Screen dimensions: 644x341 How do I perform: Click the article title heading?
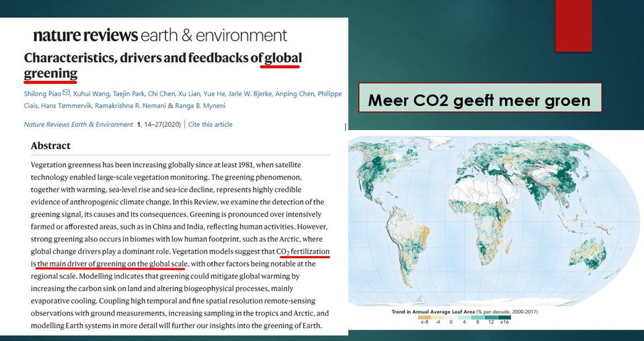click(163, 65)
